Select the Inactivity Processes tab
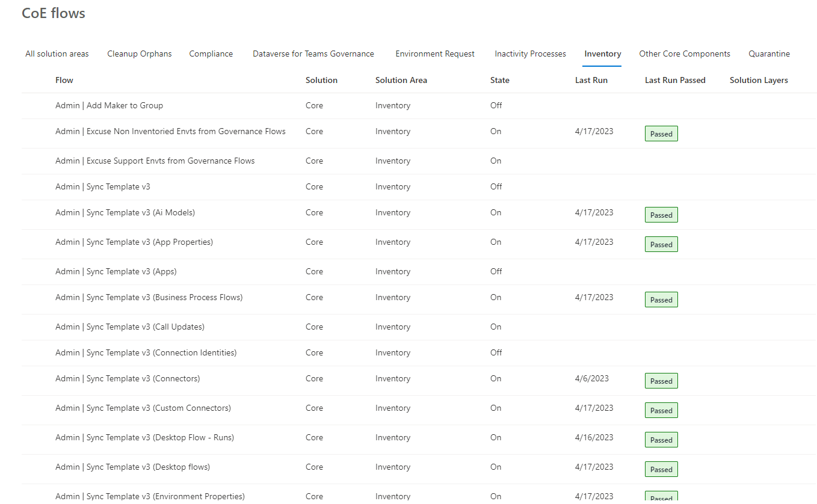The height and width of the screenshot is (504, 817). 529,54
